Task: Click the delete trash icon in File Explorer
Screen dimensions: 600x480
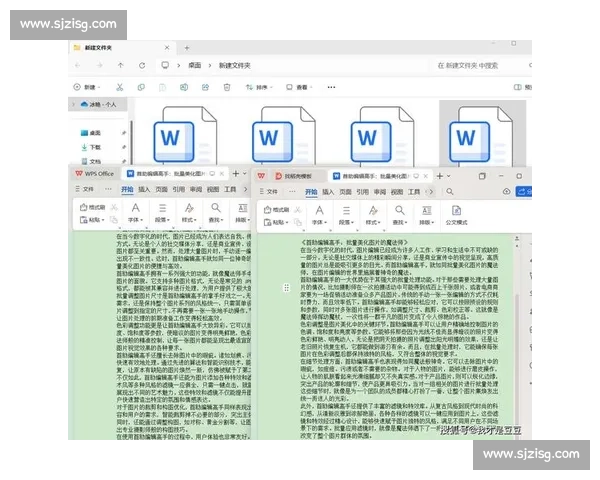Action: 227,87
